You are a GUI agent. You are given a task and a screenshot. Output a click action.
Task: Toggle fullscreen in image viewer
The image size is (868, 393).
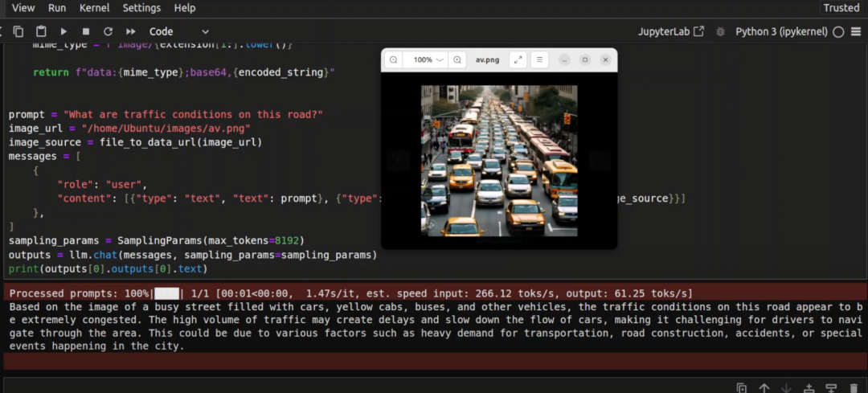click(x=518, y=60)
